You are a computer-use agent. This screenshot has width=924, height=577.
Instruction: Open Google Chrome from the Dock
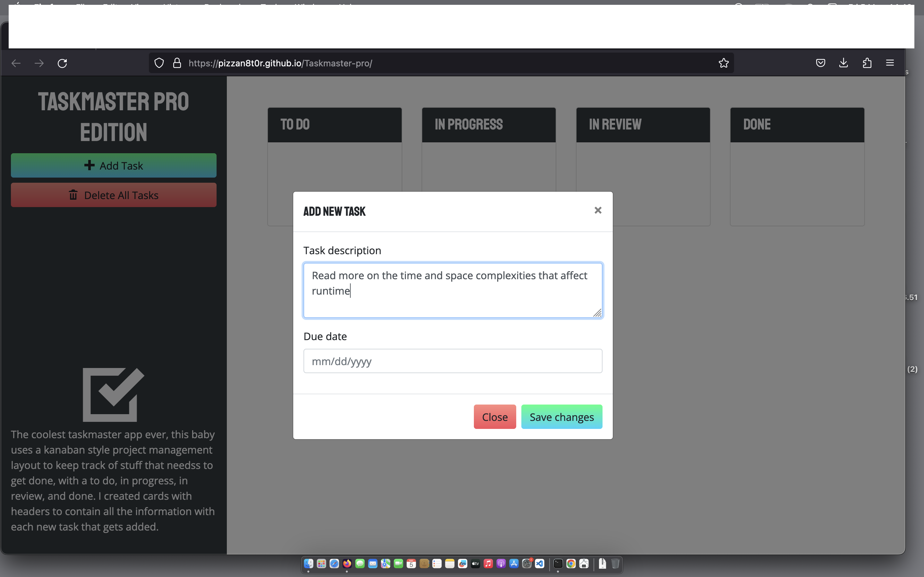571,564
